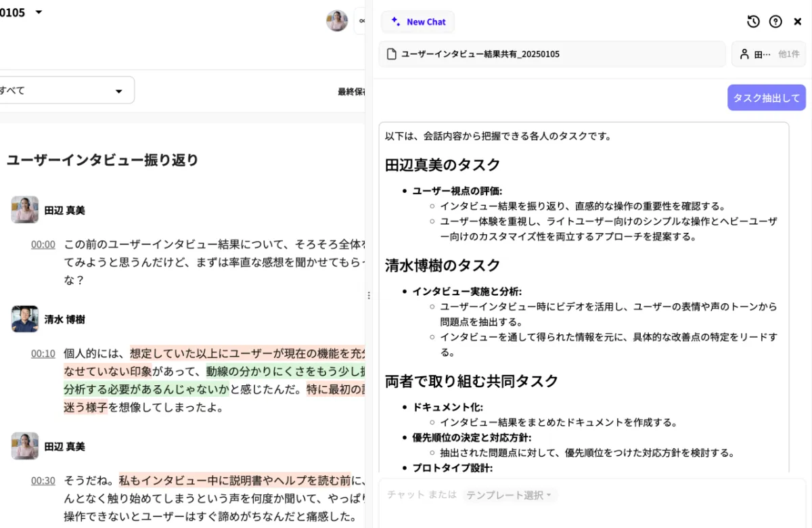812x528 pixels.
Task: Click the infinity icon beside the profile avatar
Action: point(362,21)
